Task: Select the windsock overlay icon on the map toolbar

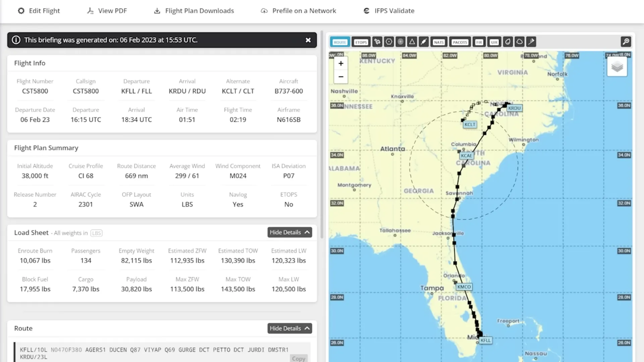Action: click(531, 42)
